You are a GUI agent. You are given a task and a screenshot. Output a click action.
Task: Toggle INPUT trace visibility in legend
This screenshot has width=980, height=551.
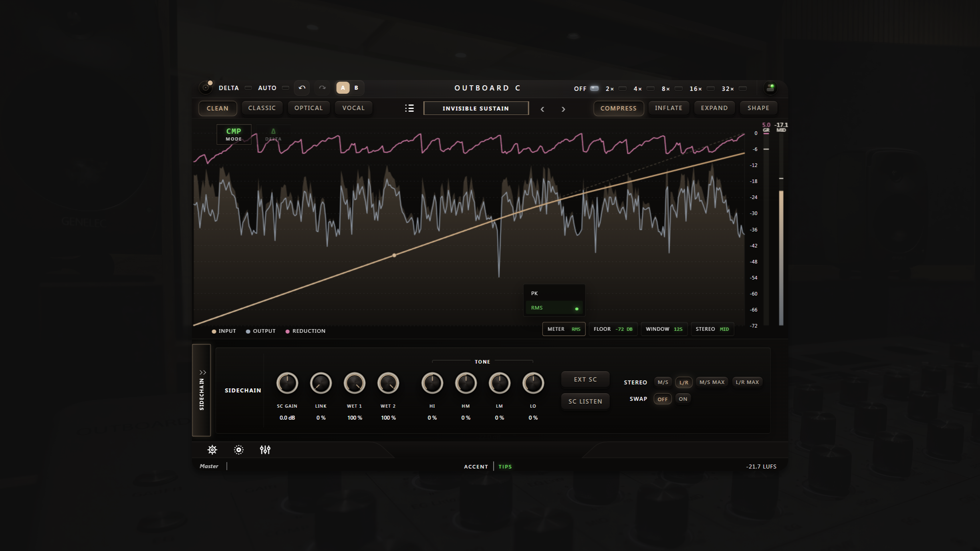point(224,331)
